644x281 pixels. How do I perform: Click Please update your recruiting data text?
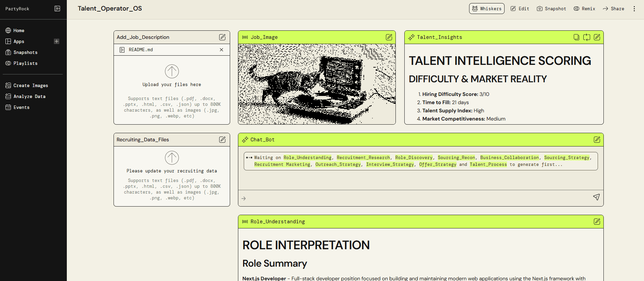172,171
